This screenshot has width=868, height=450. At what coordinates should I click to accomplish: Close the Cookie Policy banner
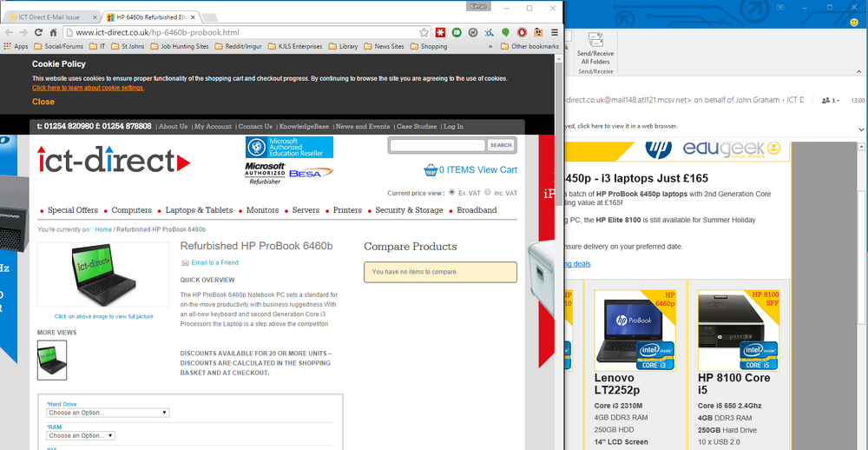43,102
